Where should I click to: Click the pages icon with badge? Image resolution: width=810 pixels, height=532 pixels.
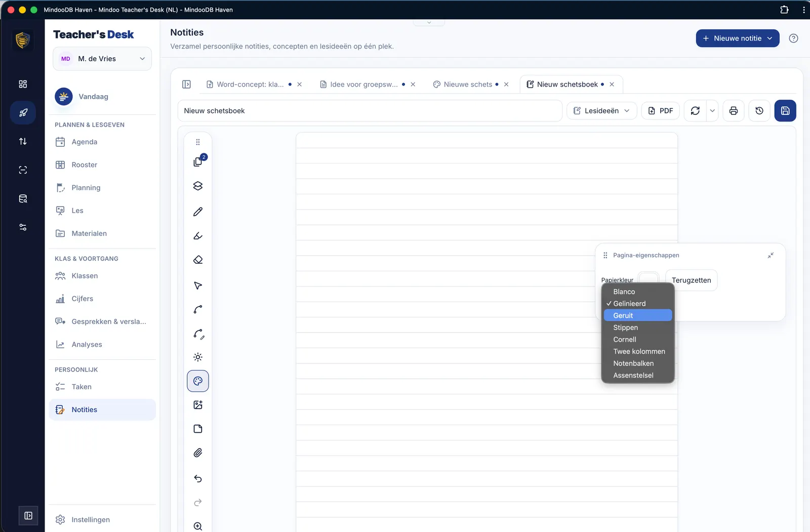coord(198,162)
